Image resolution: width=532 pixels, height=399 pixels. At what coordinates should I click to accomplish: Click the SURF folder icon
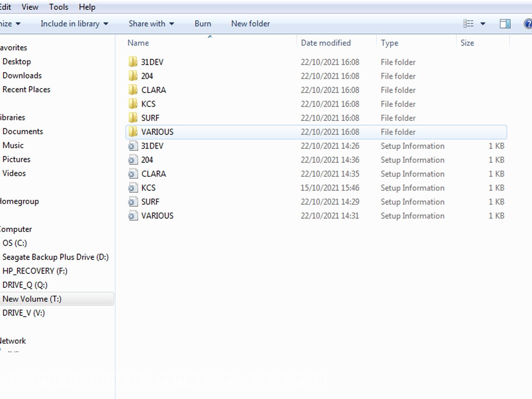pos(133,118)
